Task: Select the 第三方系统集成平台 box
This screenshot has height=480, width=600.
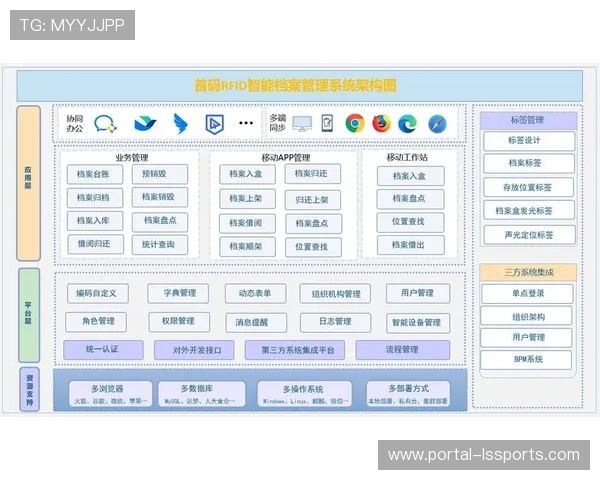Action: (295, 350)
